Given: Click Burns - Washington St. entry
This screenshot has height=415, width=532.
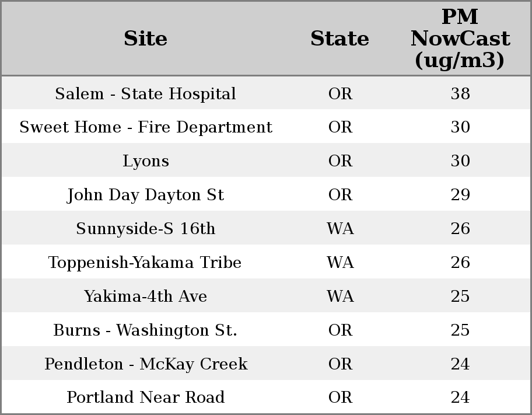Looking at the screenshot, I should [146, 330].
